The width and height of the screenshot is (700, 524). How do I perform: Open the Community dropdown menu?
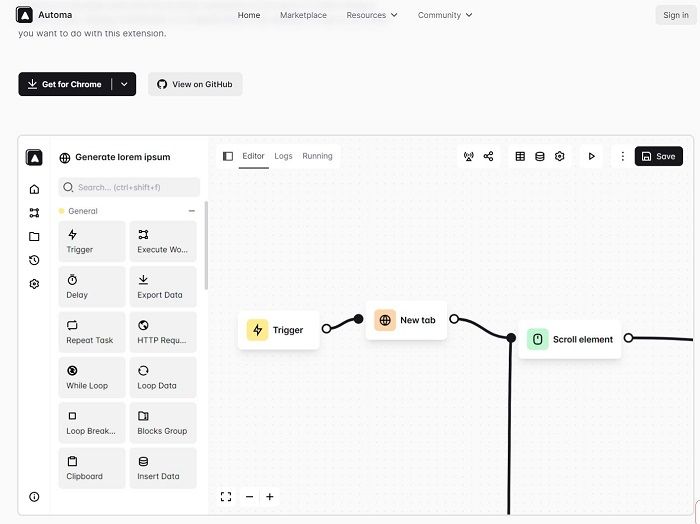coord(445,15)
